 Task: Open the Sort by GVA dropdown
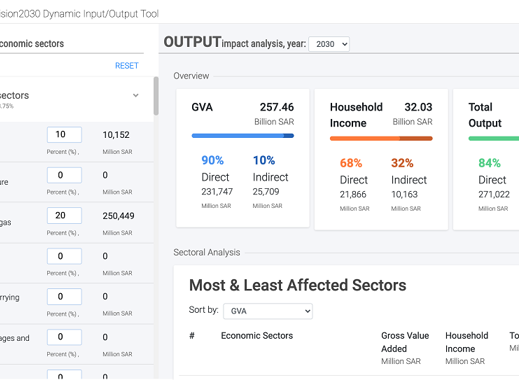point(268,311)
